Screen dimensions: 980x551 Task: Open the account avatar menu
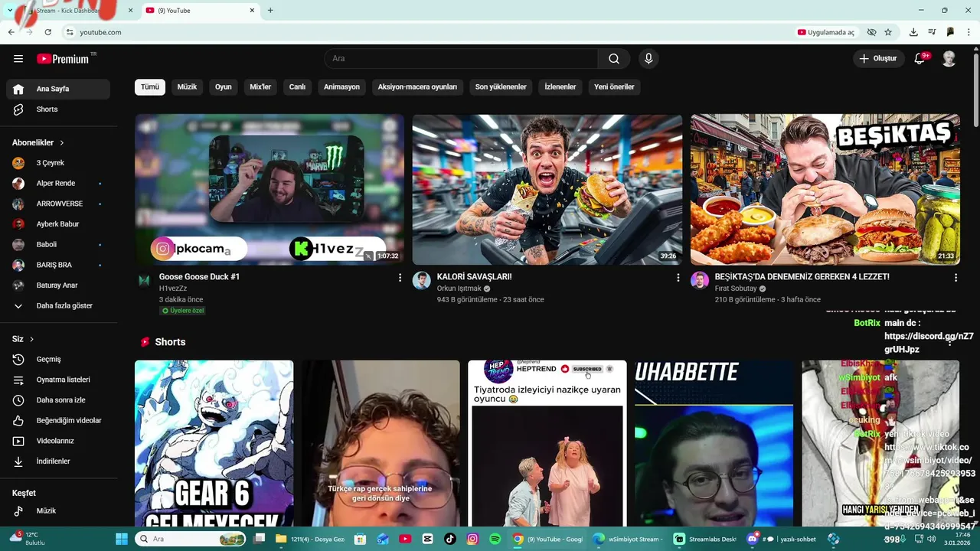[949, 59]
